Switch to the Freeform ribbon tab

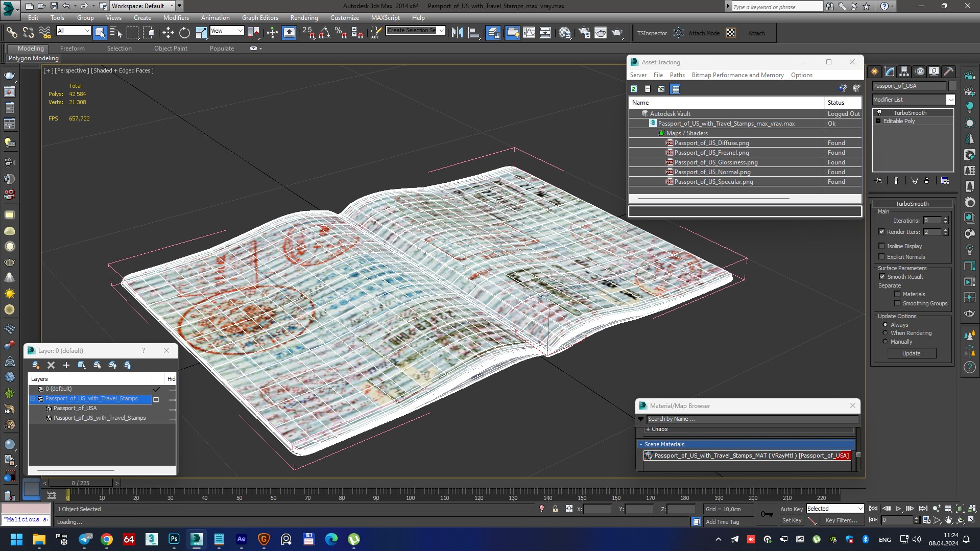click(x=72, y=49)
